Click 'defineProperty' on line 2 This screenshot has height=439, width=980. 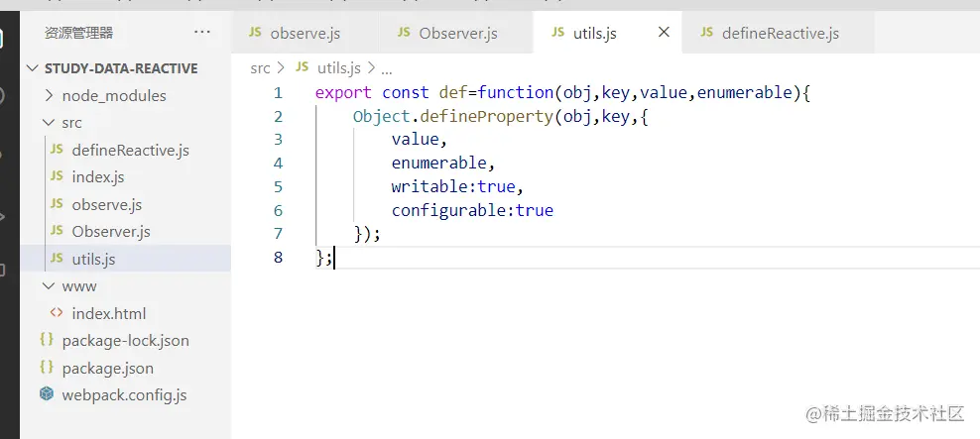click(486, 117)
